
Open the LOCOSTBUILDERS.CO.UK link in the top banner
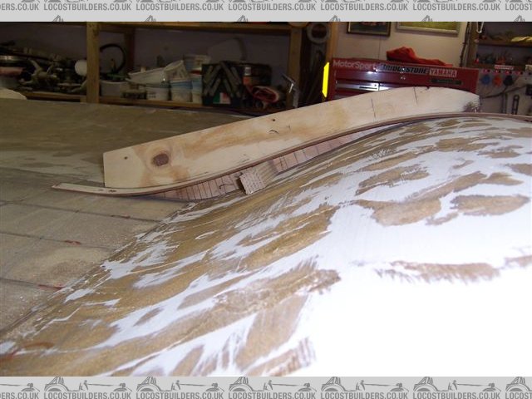274,5
